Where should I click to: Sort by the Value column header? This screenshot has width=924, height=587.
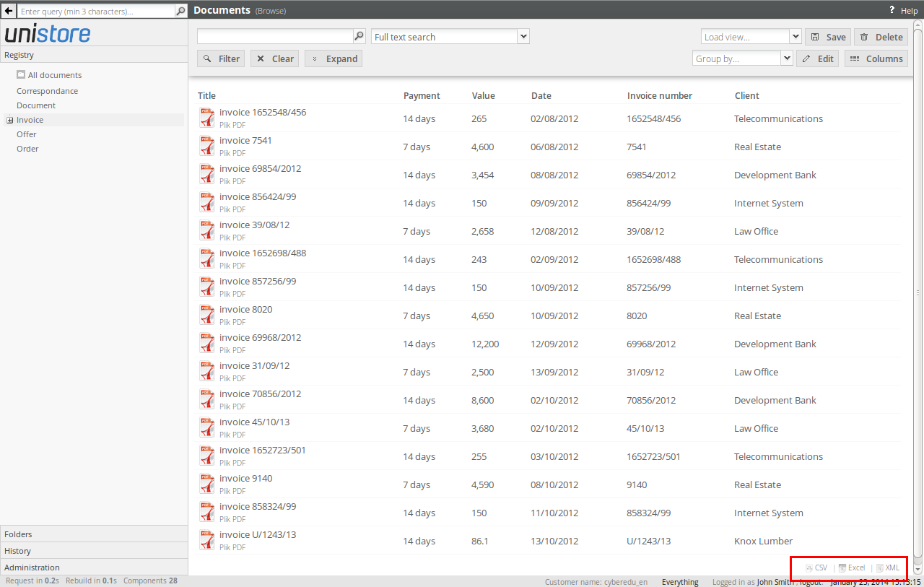click(x=483, y=95)
